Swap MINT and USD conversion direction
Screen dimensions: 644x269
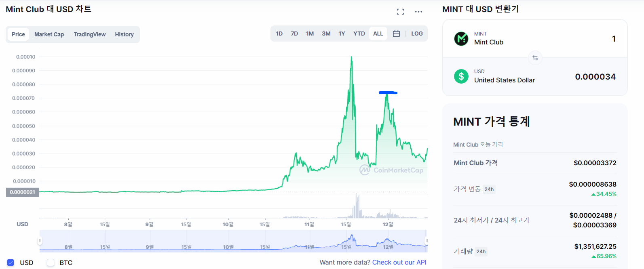tap(535, 58)
